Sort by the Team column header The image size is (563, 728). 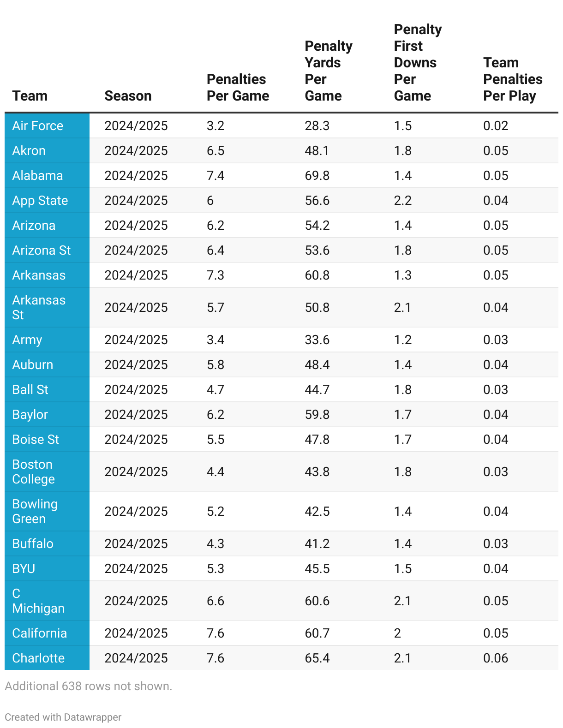coord(30,96)
